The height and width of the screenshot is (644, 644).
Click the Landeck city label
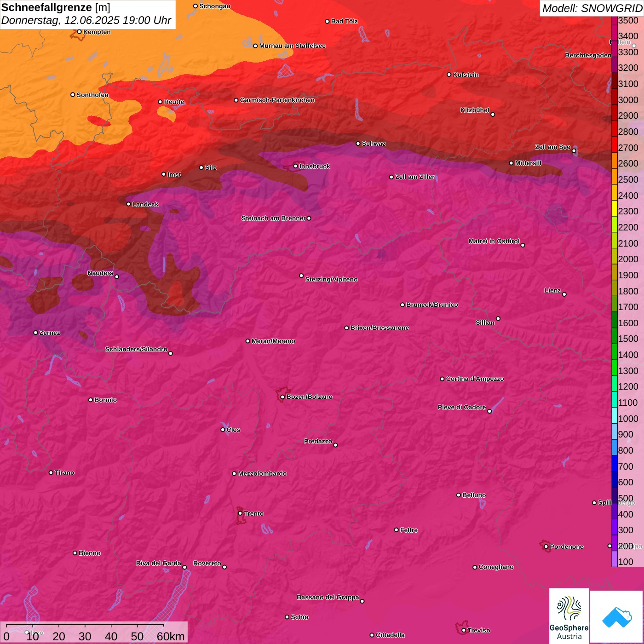click(145, 204)
